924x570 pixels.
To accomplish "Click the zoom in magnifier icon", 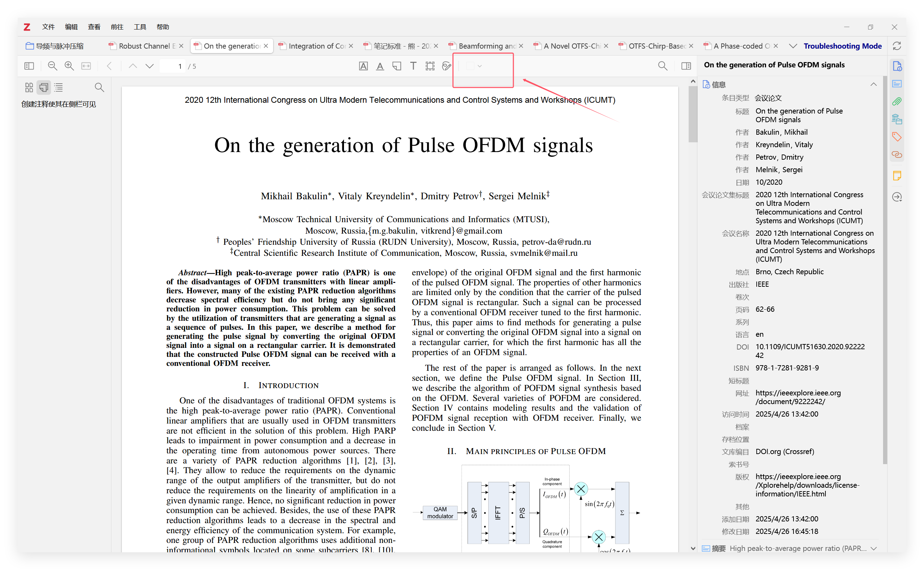I will click(69, 66).
